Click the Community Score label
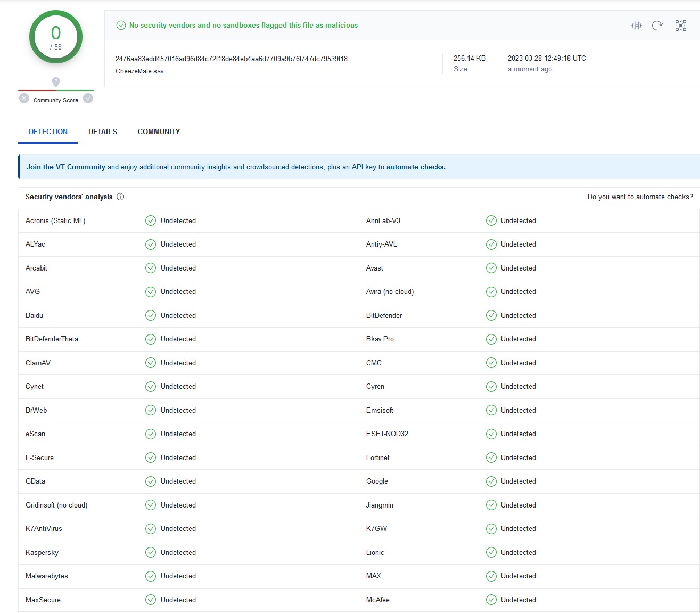Screen dimensions: 700x613 coord(56,100)
